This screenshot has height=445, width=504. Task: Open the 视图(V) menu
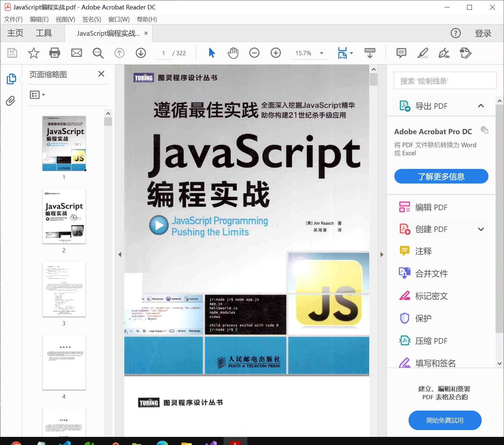(65, 19)
